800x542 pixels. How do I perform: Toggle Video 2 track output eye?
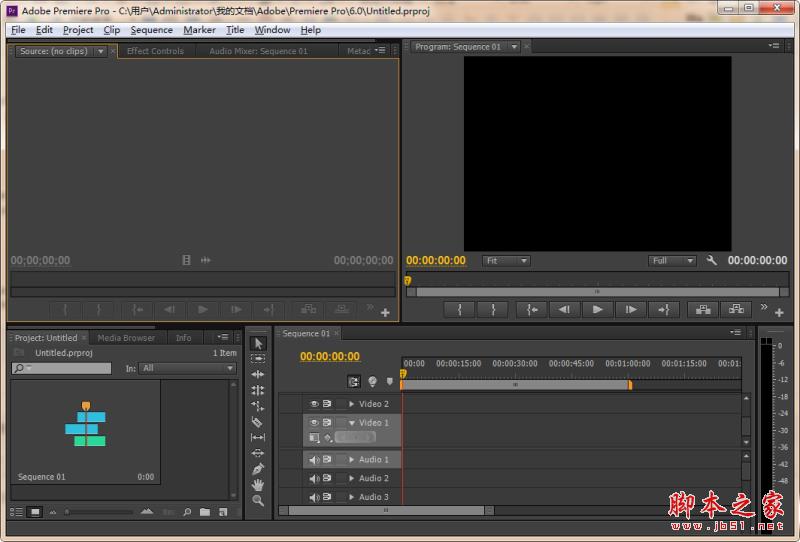(314, 404)
